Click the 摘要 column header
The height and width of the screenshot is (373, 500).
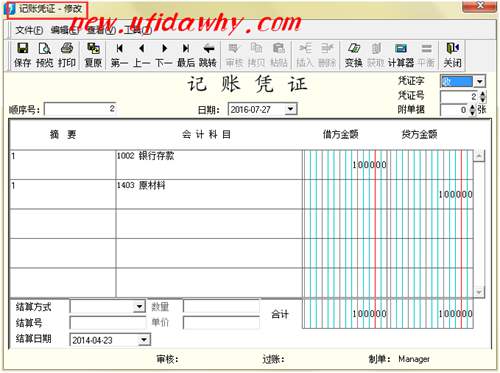63,134
